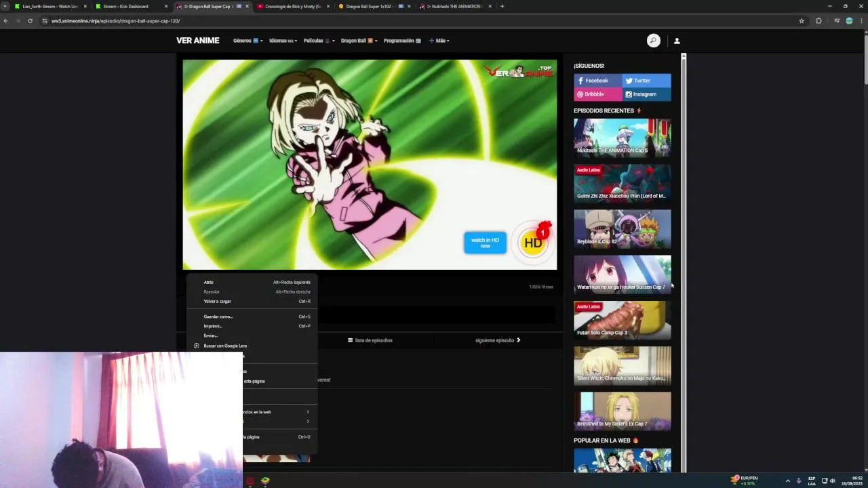Select Buscar con Google Lens
The width and height of the screenshot is (868, 488).
pos(252,346)
